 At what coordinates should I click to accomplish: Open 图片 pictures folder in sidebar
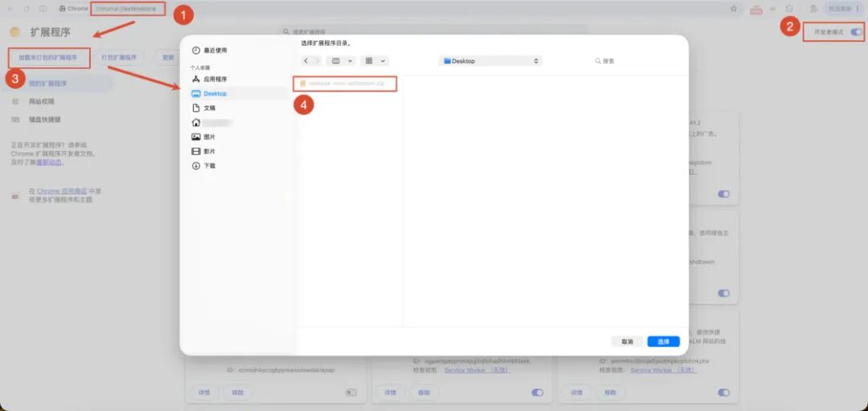(x=203, y=136)
